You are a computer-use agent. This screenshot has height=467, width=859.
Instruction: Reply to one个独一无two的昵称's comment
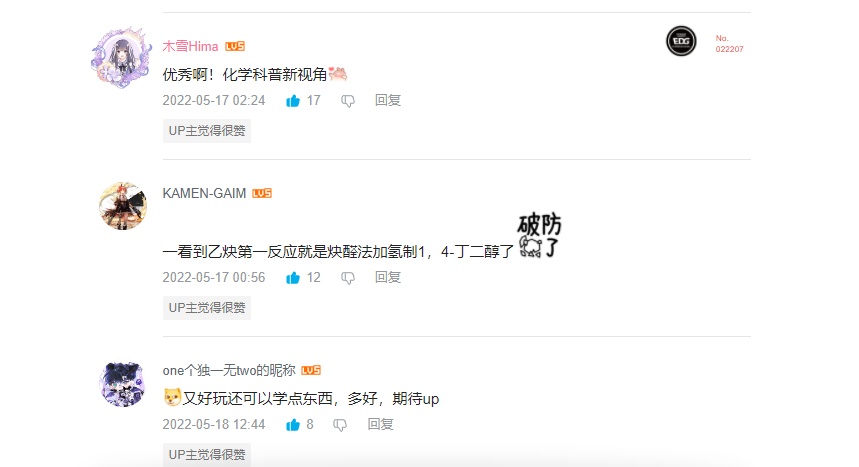(381, 424)
